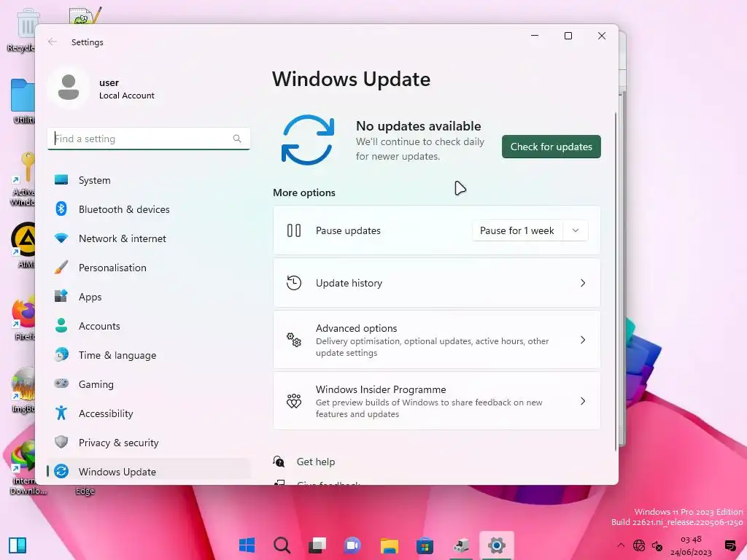Viewport: 747px width, 560px height.
Task: Open the Get help link
Action: tap(315, 462)
